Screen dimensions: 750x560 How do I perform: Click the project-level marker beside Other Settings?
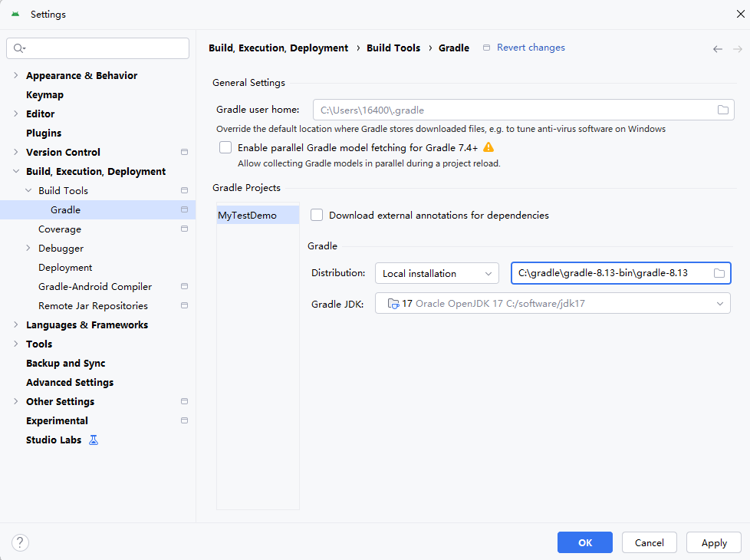(x=184, y=401)
